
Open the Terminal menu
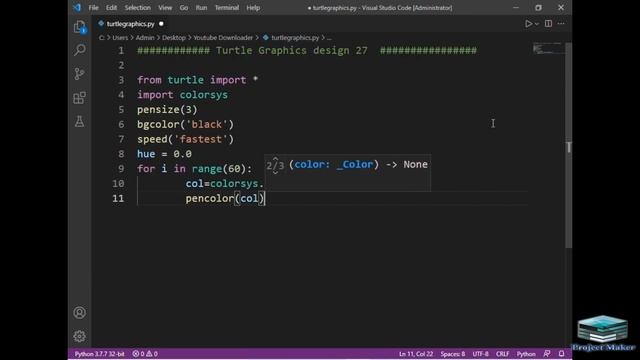[x=227, y=8]
